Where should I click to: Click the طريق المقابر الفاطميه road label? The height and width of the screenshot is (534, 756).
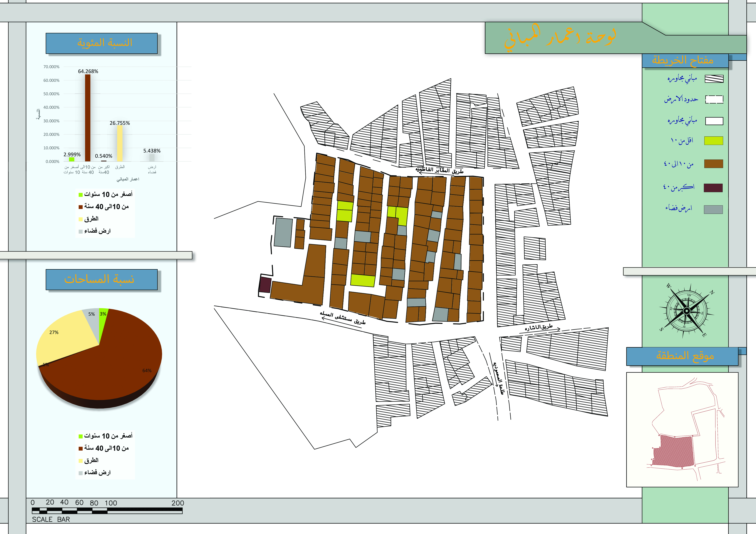(440, 170)
